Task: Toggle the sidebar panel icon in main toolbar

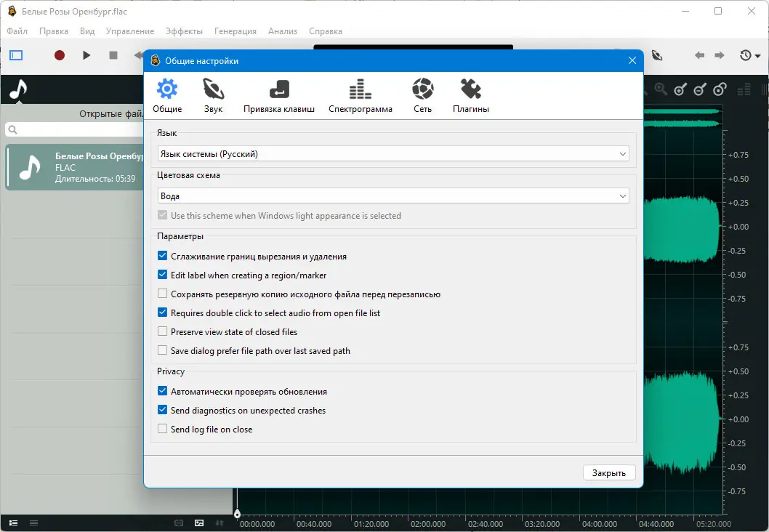Action: click(x=16, y=55)
